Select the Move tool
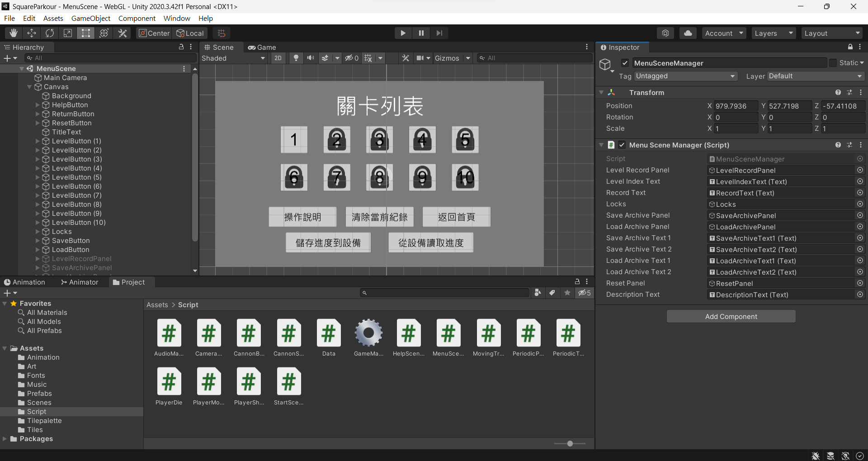The height and width of the screenshot is (461, 868). click(x=32, y=33)
